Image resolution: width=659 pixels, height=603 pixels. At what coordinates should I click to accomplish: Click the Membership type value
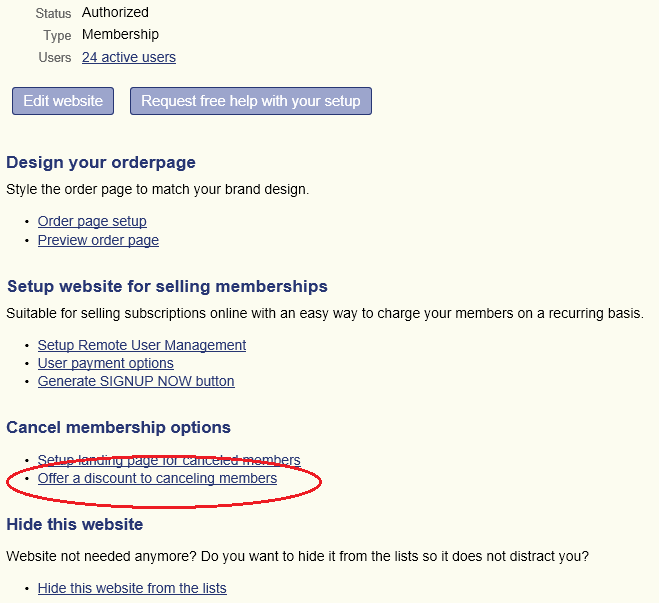(x=120, y=34)
